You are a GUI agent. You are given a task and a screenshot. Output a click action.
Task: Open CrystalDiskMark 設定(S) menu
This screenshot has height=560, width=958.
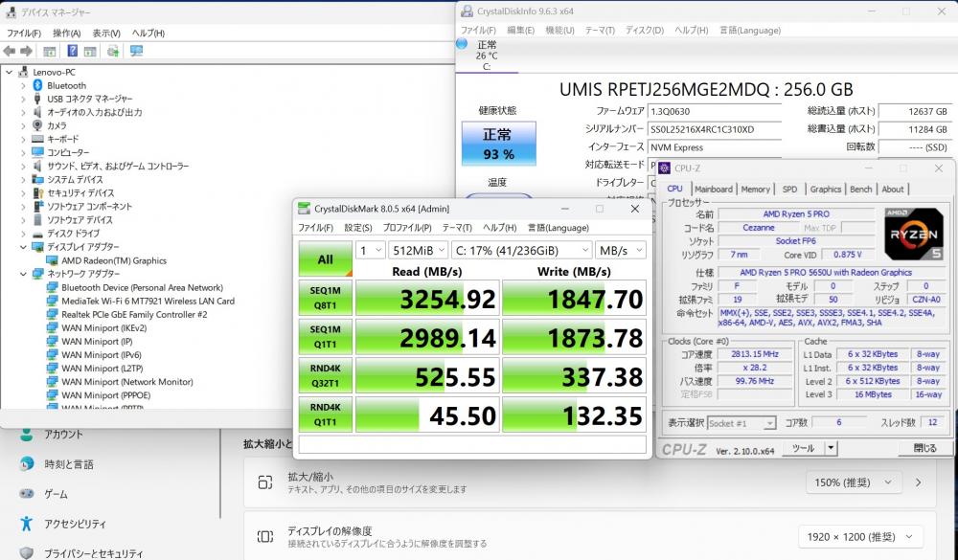coord(358,228)
